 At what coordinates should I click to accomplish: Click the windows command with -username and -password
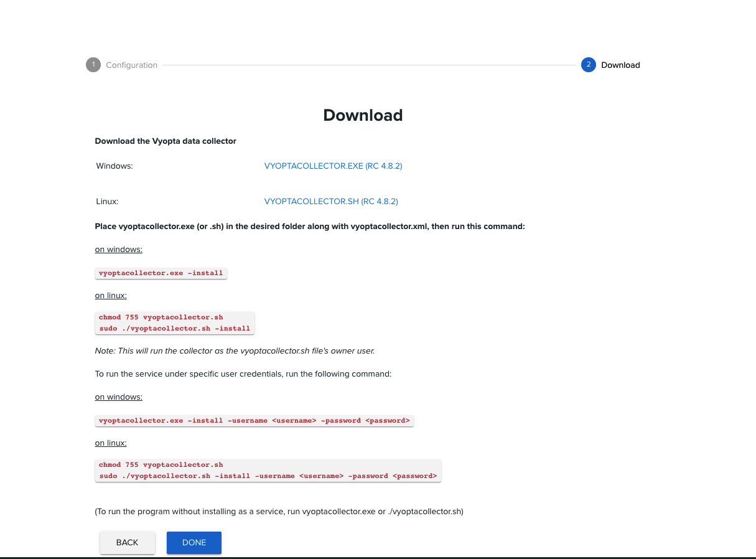point(254,420)
